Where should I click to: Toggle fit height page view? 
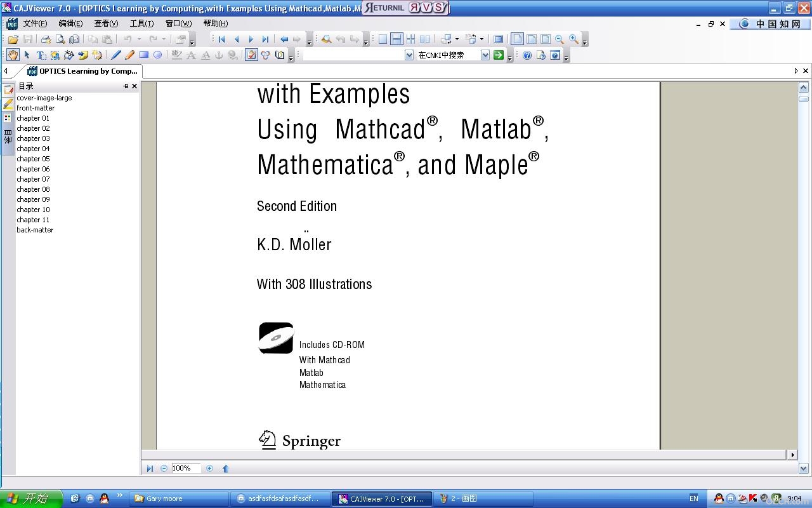[545, 39]
